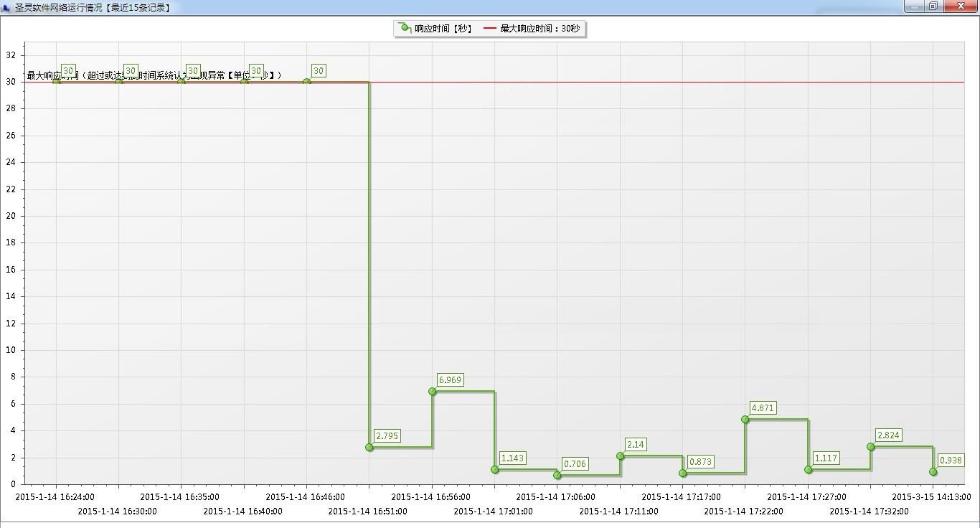Image resolution: width=980 pixels, height=528 pixels.
Task: Click the data point labeled 4.871
Action: pos(745,420)
